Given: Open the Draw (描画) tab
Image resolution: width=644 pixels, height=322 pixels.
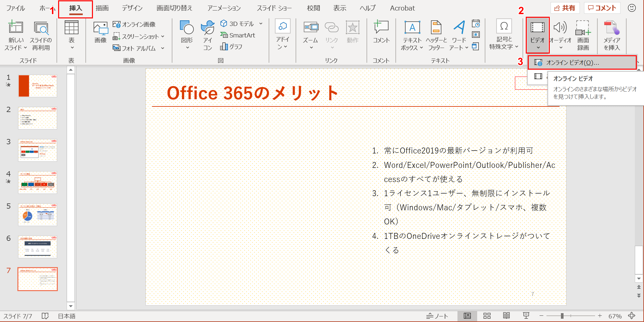Looking at the screenshot, I should tap(102, 8).
